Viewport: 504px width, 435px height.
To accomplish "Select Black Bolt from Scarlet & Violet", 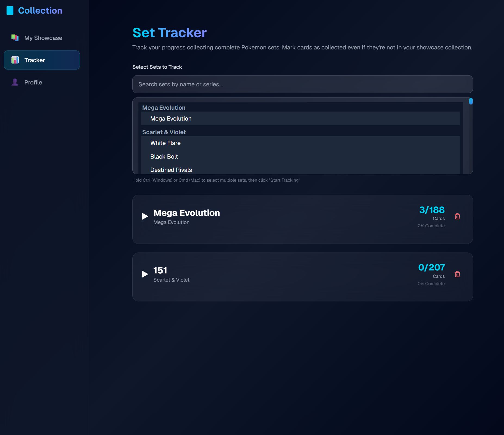I will pyautogui.click(x=164, y=156).
